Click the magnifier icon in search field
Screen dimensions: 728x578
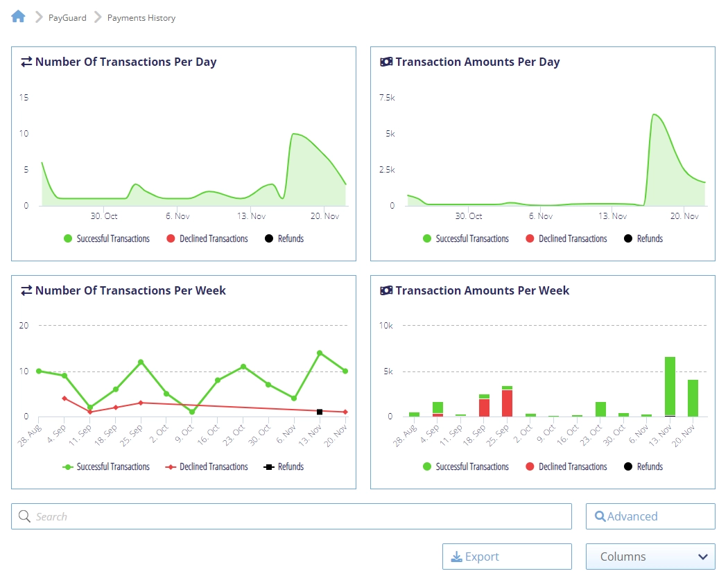(24, 516)
